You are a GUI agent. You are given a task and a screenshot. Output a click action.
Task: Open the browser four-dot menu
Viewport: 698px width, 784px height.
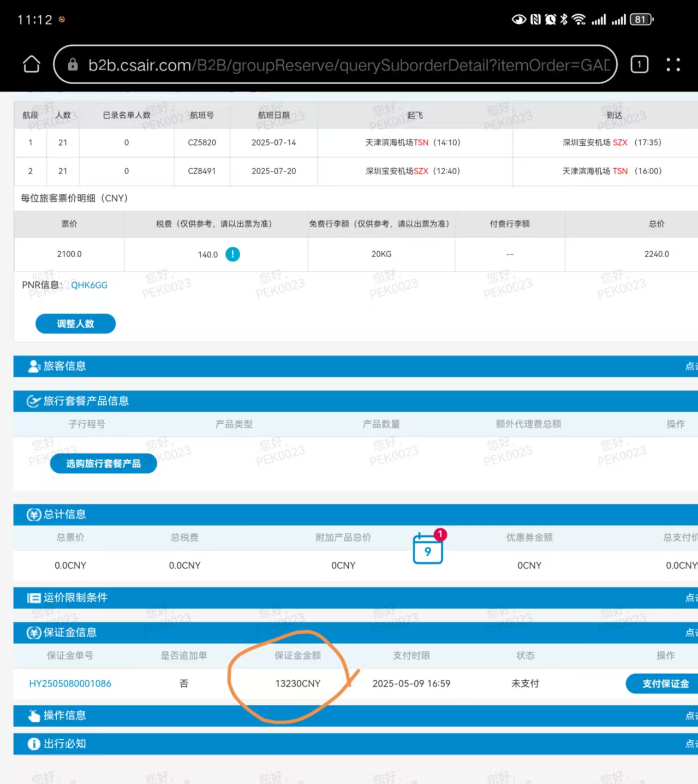[673, 64]
